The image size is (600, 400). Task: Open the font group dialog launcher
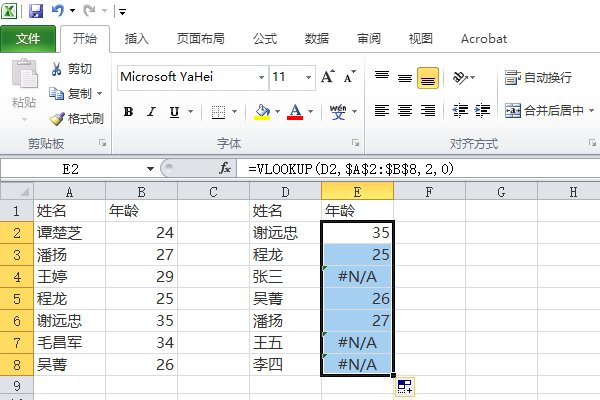point(355,143)
